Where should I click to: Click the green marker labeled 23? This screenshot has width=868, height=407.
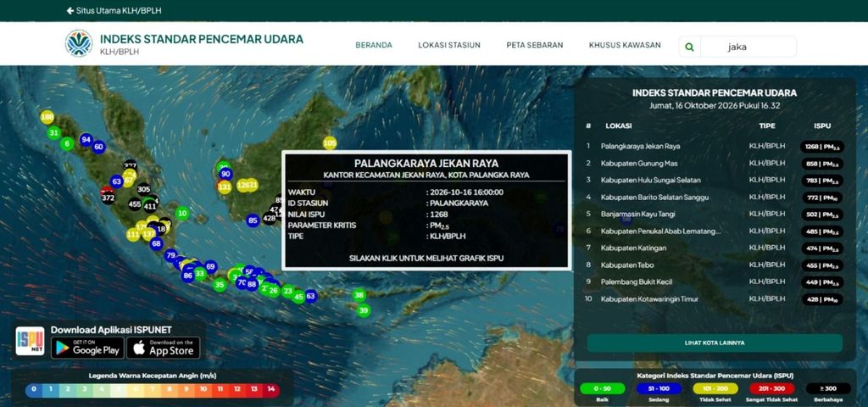coord(287,291)
